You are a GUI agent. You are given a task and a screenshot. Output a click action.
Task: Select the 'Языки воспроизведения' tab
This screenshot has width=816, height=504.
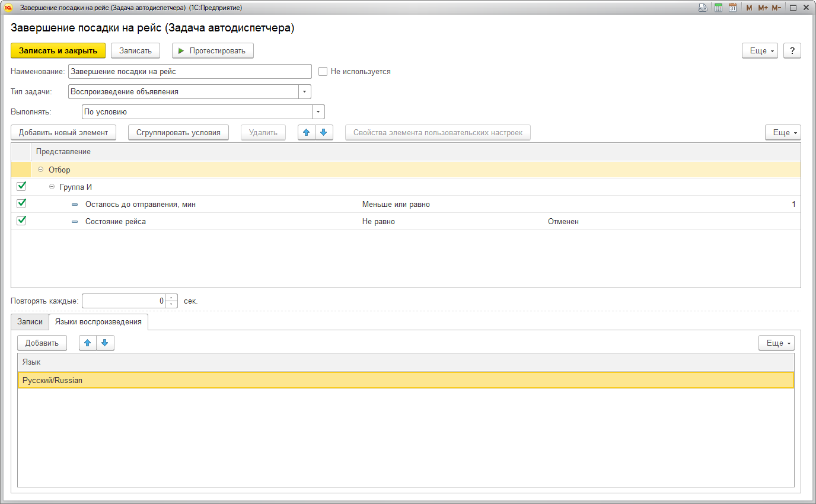[98, 321]
